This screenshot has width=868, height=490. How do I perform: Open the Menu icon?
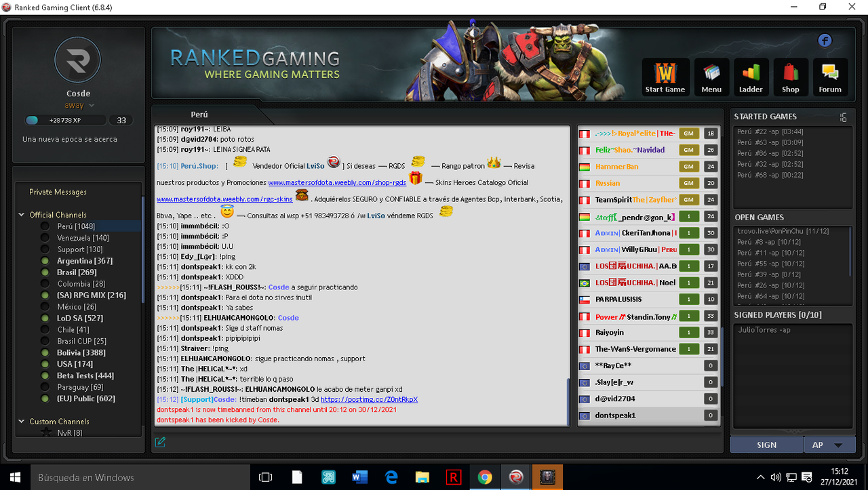tap(711, 77)
